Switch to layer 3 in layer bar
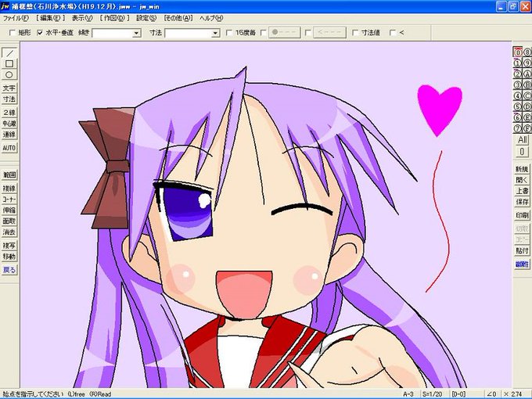The width and height of the screenshot is (532, 399). pyautogui.click(x=517, y=84)
